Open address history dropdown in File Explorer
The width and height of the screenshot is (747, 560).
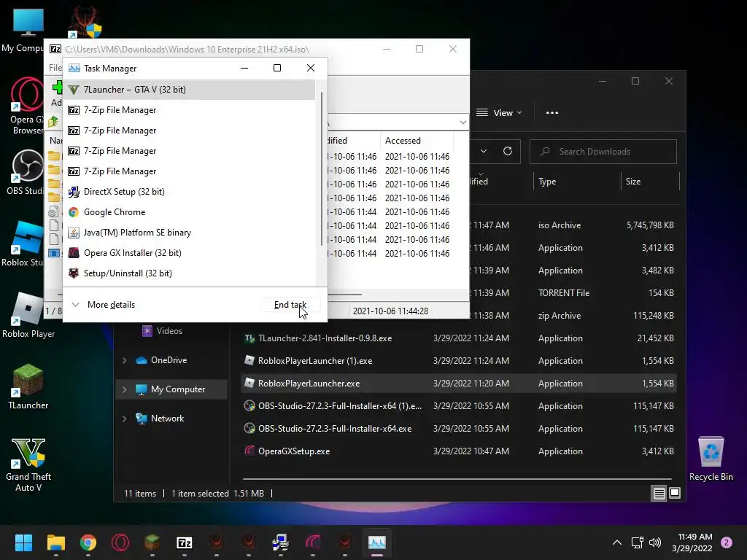click(x=484, y=152)
